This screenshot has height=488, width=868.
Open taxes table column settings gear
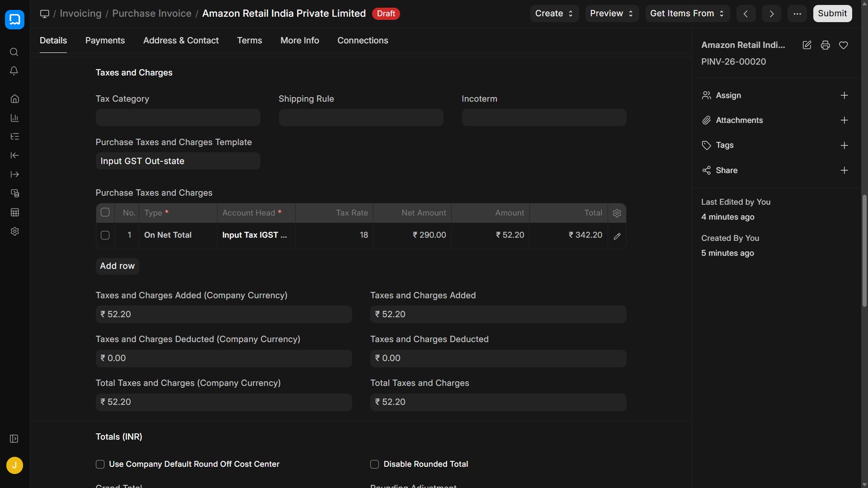[617, 213]
